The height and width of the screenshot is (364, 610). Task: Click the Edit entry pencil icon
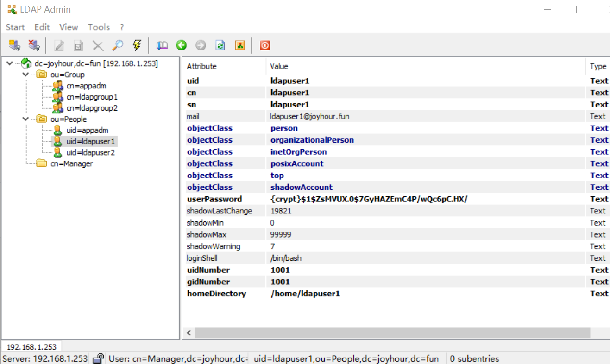[x=59, y=45]
